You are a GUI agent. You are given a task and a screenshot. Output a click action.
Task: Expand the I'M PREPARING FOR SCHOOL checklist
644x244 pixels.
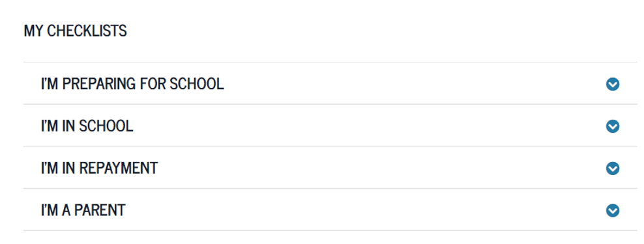[x=330, y=84]
